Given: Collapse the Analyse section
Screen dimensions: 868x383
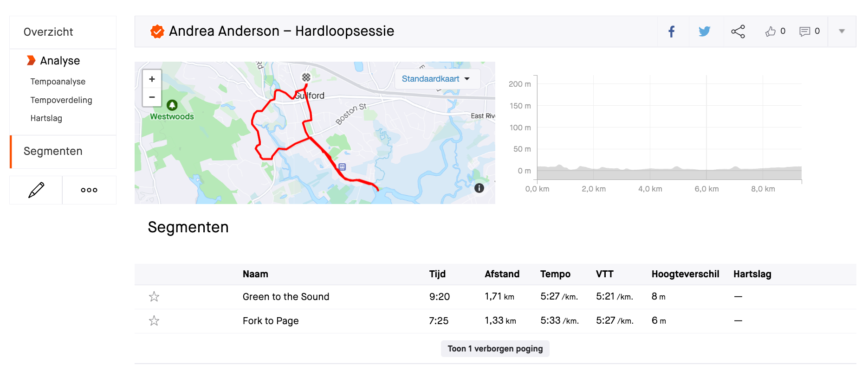Looking at the screenshot, I should click(x=60, y=61).
